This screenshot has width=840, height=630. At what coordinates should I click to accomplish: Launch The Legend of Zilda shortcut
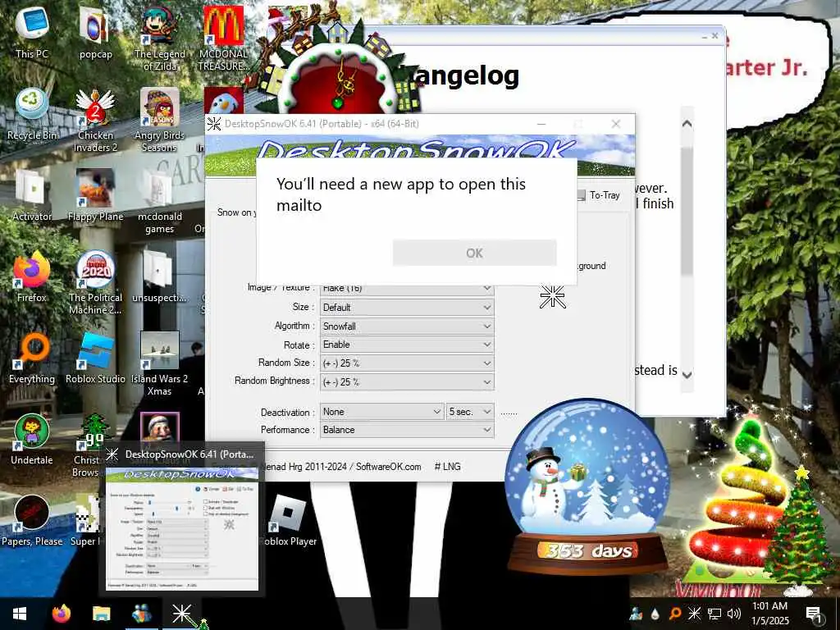tap(159, 39)
